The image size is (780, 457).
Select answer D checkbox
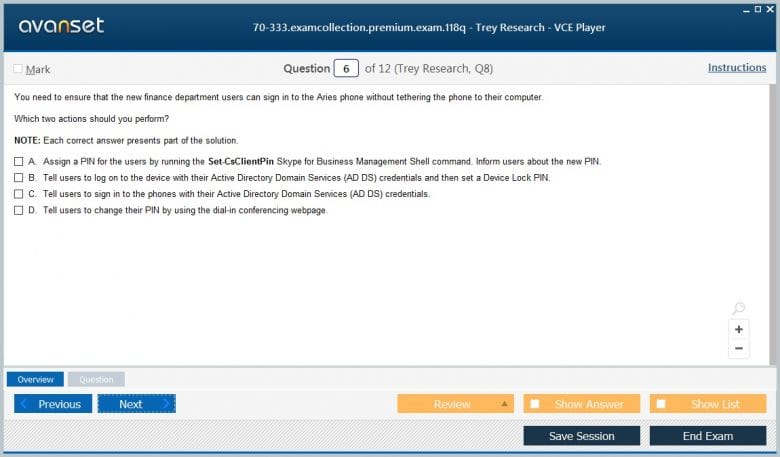[18, 210]
